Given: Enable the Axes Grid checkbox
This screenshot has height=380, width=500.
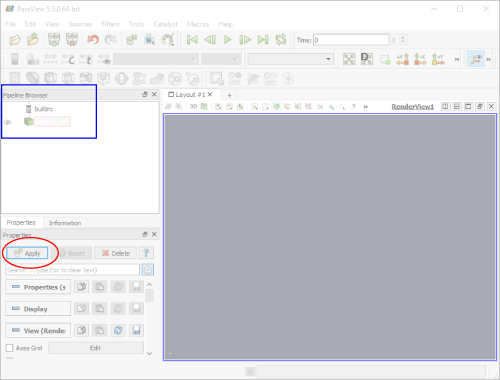Looking at the screenshot, I should click(9, 348).
